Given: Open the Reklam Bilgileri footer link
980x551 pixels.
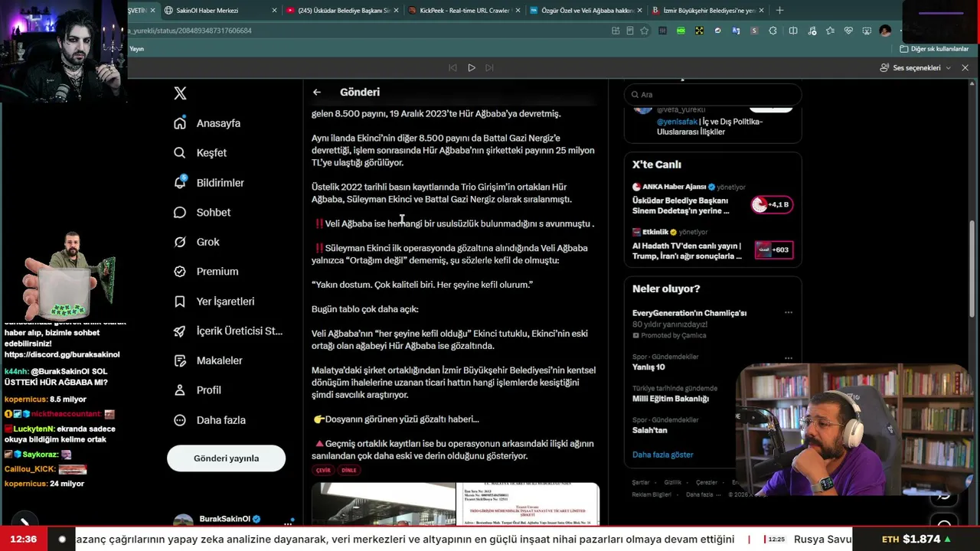Looking at the screenshot, I should click(x=653, y=494).
